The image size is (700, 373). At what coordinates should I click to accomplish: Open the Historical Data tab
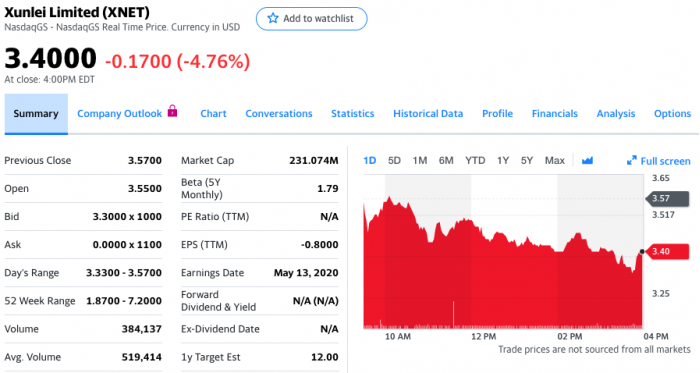[428, 114]
